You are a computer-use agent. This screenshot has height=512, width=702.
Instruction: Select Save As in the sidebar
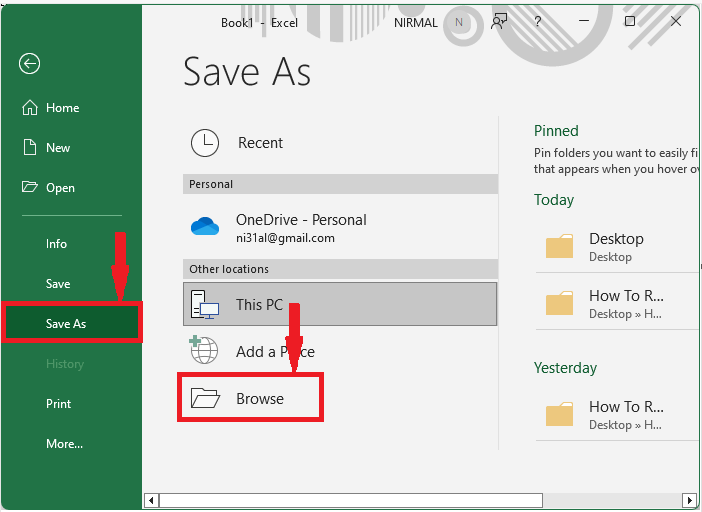(72, 323)
